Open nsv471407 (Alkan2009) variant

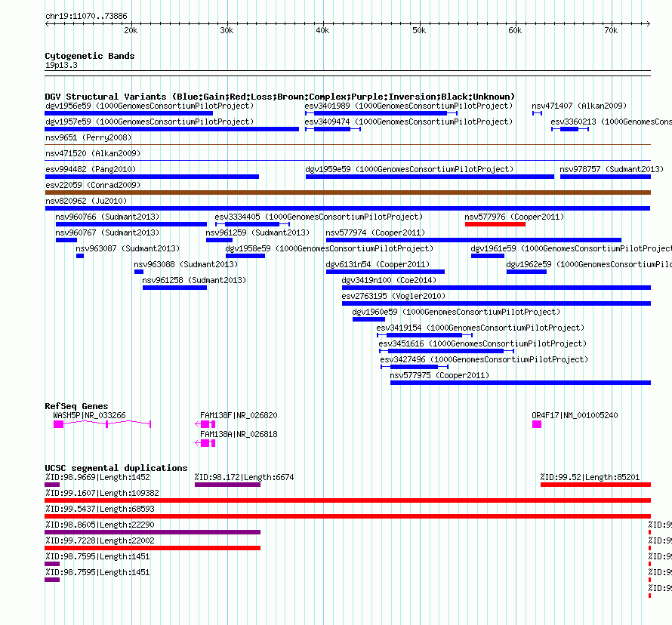pyautogui.click(x=537, y=113)
